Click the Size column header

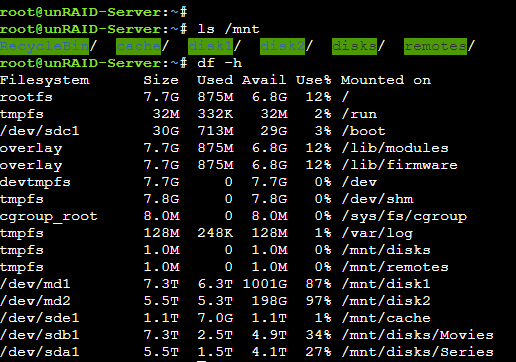point(161,80)
